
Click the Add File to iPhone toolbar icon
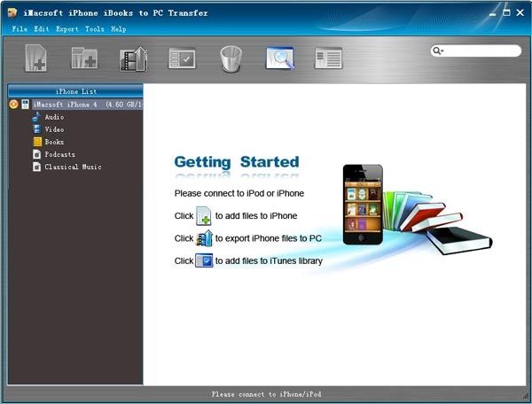tap(36, 58)
